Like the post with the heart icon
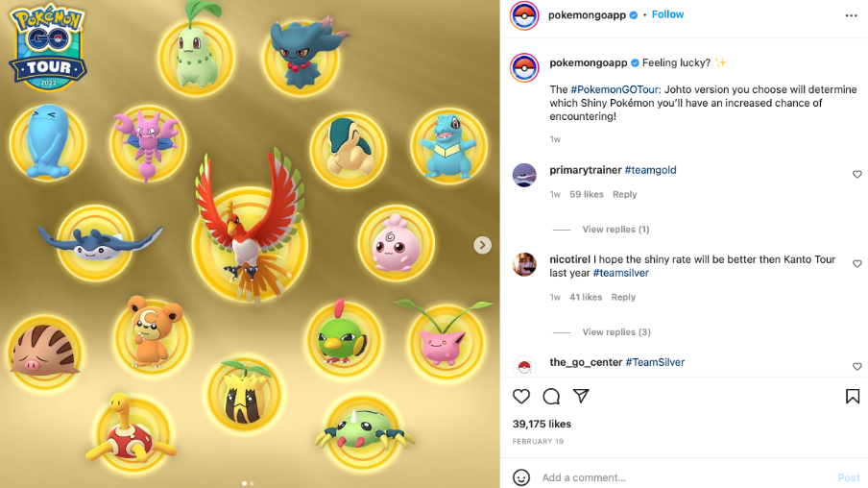 pyautogui.click(x=521, y=396)
